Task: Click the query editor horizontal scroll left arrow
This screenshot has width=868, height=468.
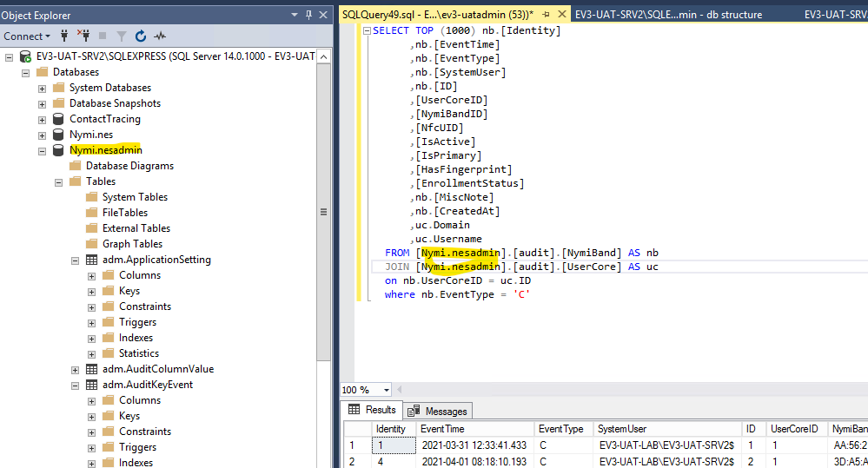Action: coord(399,390)
